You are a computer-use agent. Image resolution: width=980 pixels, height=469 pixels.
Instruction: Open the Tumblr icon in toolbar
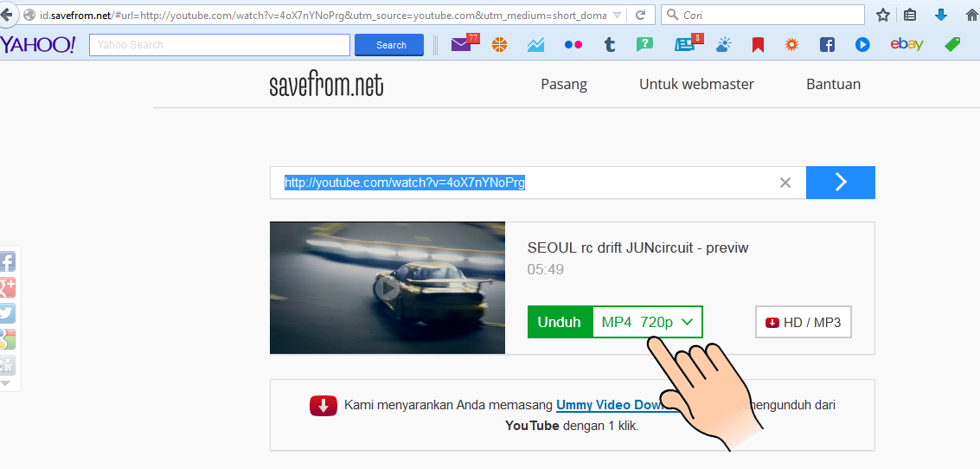[610, 45]
